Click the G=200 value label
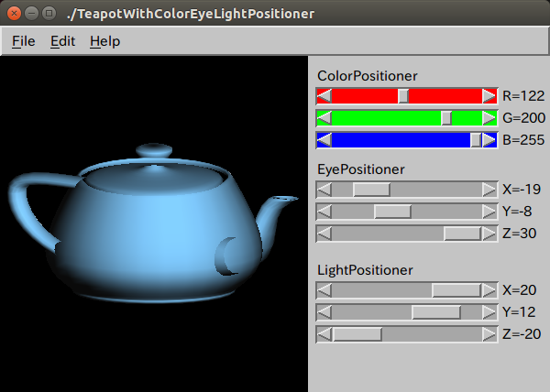The image size is (550, 392). tap(523, 118)
